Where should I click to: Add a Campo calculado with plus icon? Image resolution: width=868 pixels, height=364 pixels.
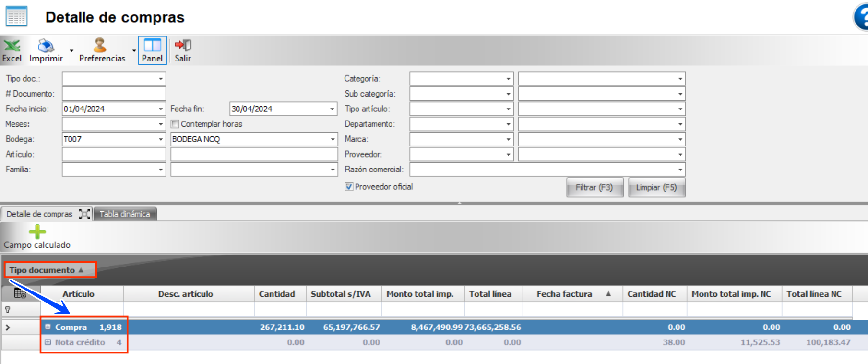pos(37,232)
